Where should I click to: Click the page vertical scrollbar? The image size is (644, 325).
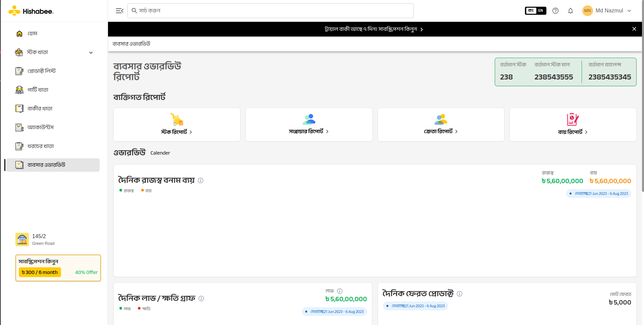(642, 101)
